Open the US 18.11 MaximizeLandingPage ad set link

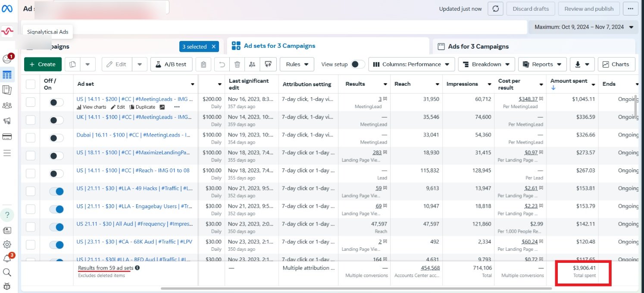pos(133,153)
